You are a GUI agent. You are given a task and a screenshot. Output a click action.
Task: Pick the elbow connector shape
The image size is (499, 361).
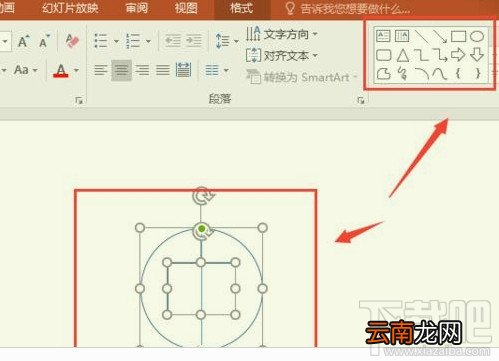(421, 55)
